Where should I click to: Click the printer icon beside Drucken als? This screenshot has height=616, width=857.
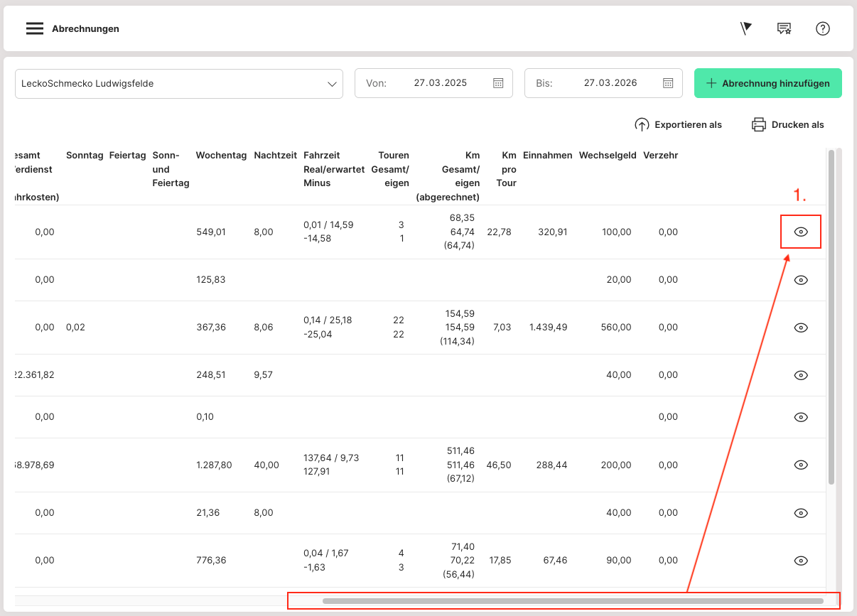point(758,125)
